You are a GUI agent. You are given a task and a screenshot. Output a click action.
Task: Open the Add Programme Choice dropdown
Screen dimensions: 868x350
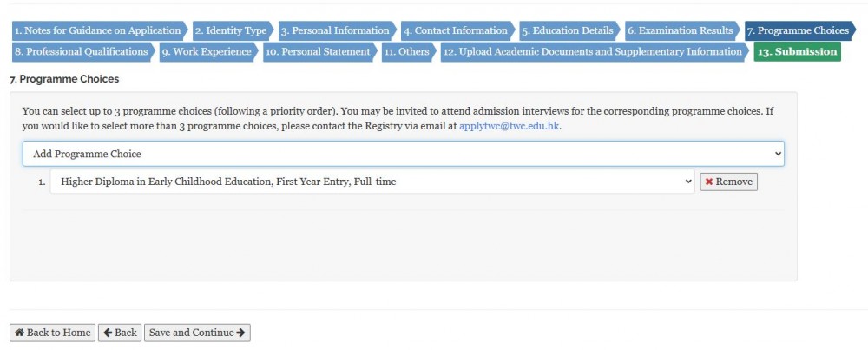[x=403, y=154]
